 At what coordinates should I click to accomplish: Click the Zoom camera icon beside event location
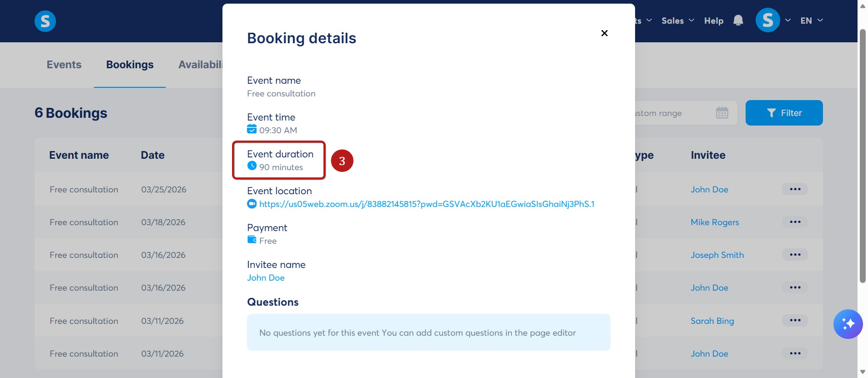coord(252,204)
